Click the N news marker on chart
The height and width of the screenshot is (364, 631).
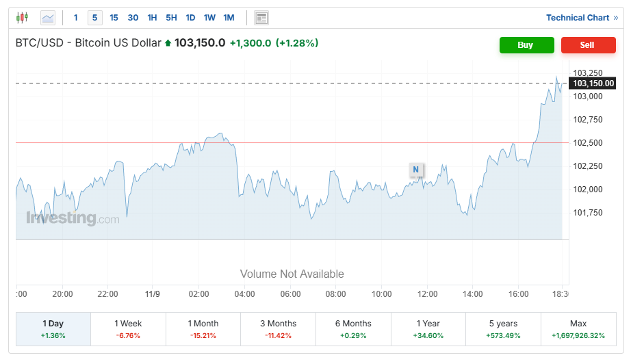point(415,170)
